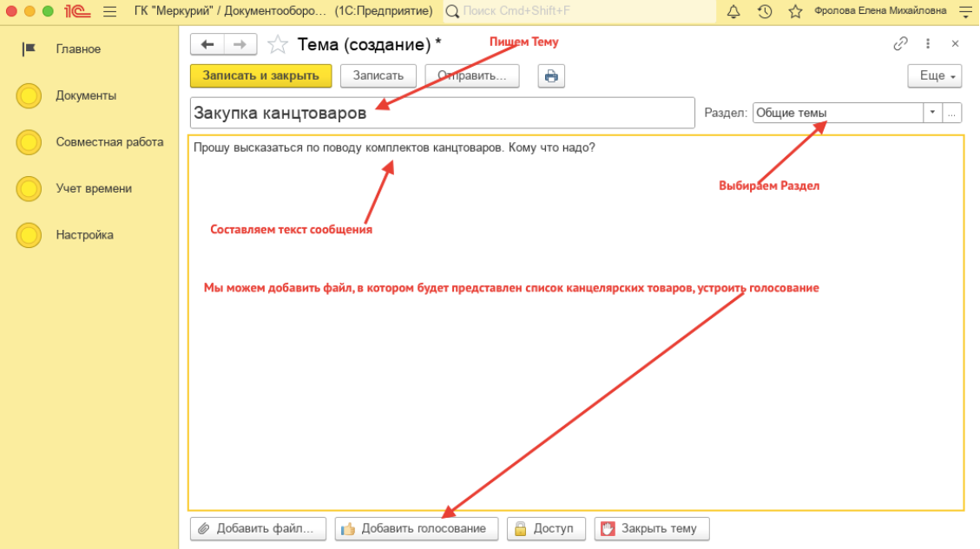The image size is (980, 549).
Task: Open the three-dot options menu
Action: 928,43
